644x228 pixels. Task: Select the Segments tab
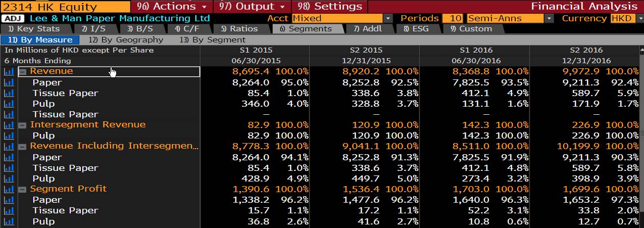[306, 29]
